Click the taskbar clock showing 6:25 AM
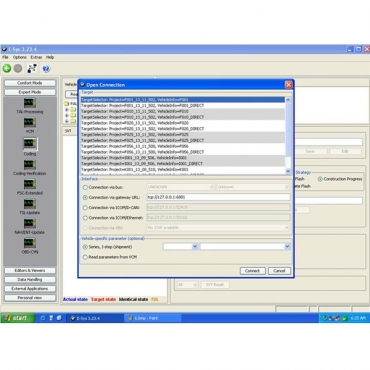 [x=358, y=318]
